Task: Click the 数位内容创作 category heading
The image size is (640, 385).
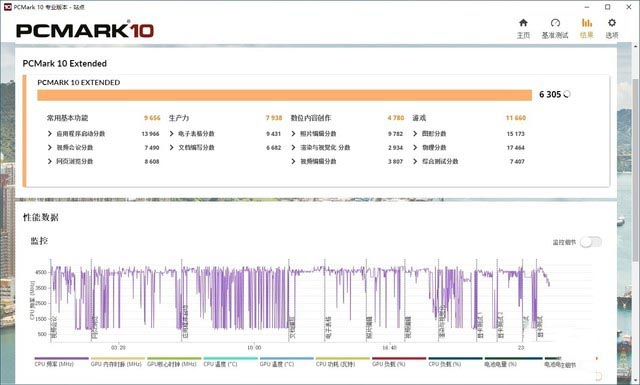Action: (x=311, y=118)
